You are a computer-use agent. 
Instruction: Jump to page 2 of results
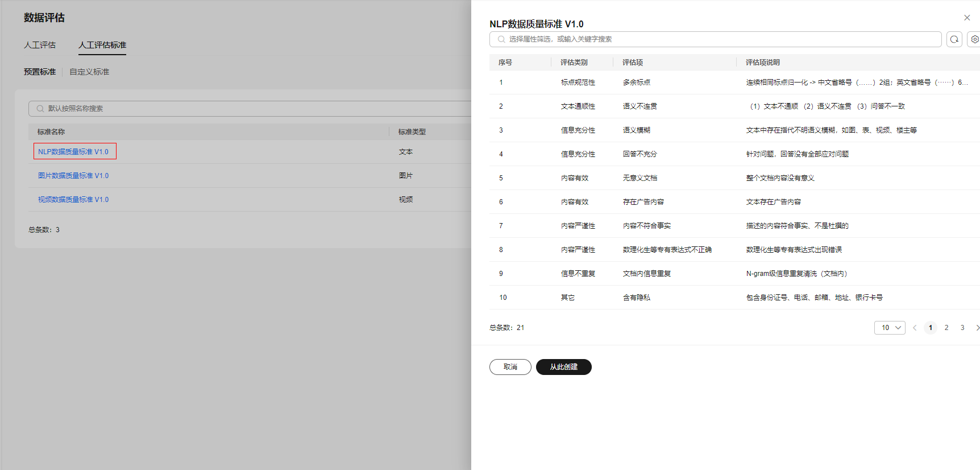click(x=946, y=328)
